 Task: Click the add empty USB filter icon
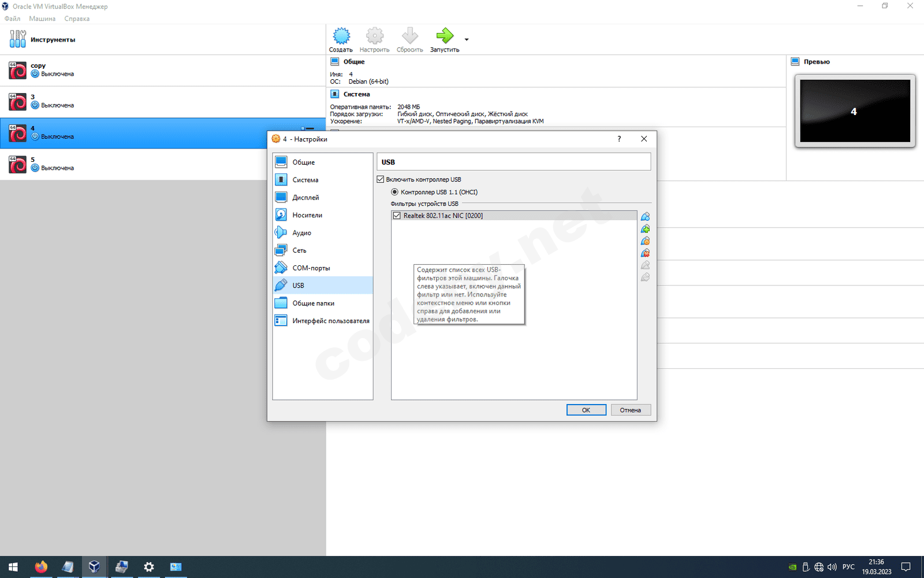645,216
